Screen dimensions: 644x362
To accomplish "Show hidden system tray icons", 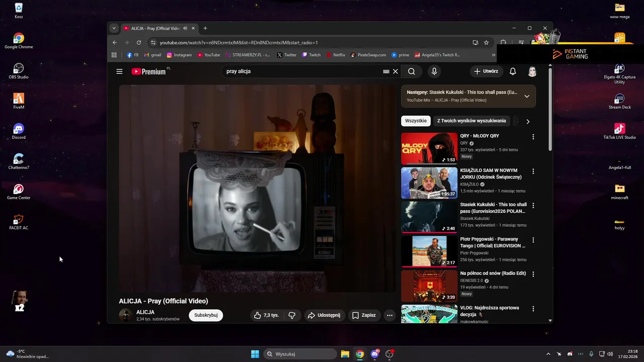I will click(548, 354).
